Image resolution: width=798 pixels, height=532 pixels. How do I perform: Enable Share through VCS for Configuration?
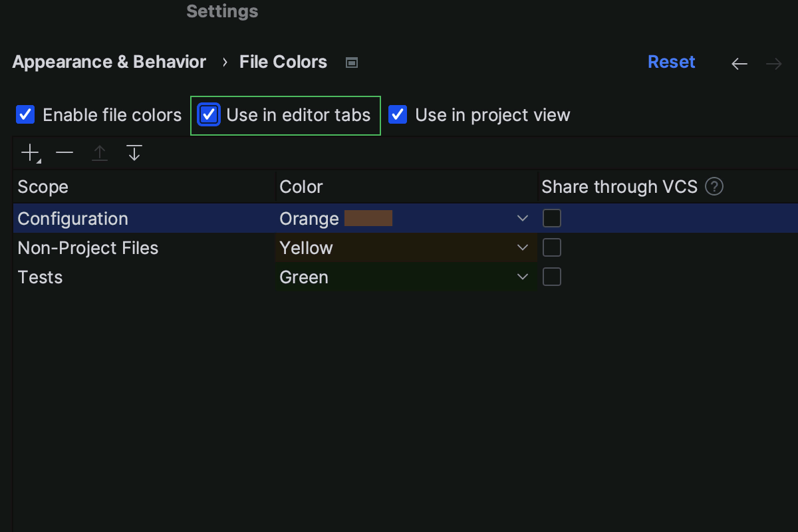(552, 217)
